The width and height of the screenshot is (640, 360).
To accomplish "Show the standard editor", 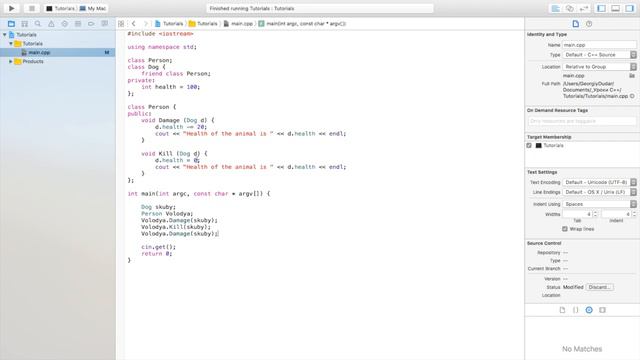I will point(556,8).
